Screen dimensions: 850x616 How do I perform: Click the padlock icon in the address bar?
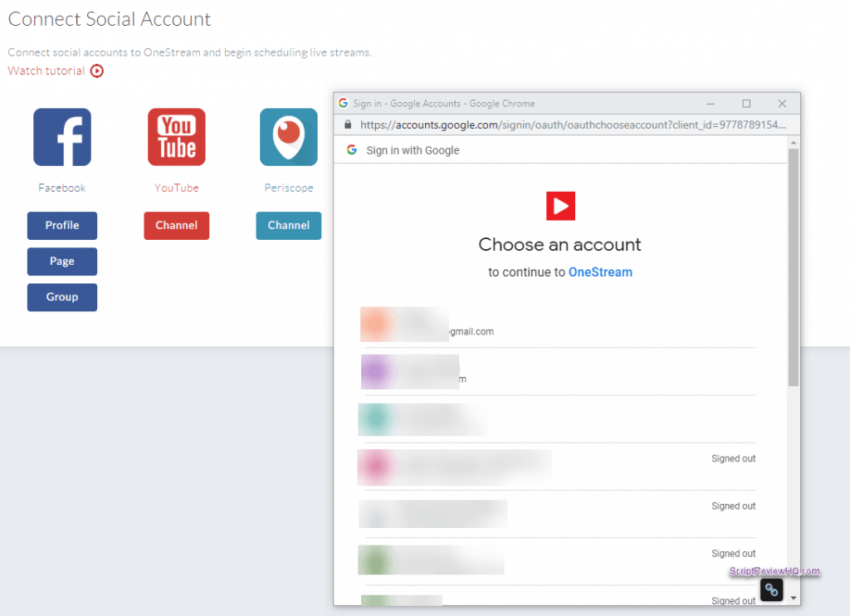[x=348, y=125]
